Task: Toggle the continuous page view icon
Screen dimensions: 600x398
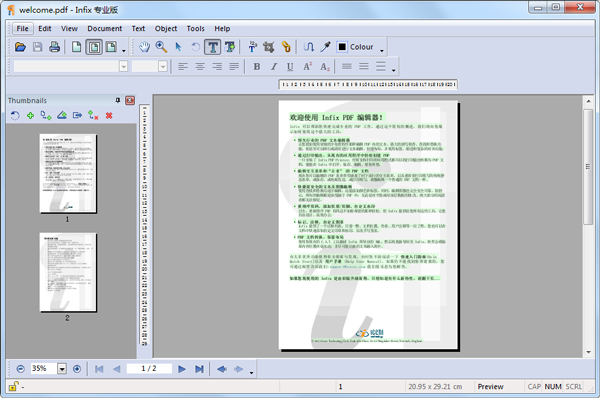Action: [x=94, y=47]
